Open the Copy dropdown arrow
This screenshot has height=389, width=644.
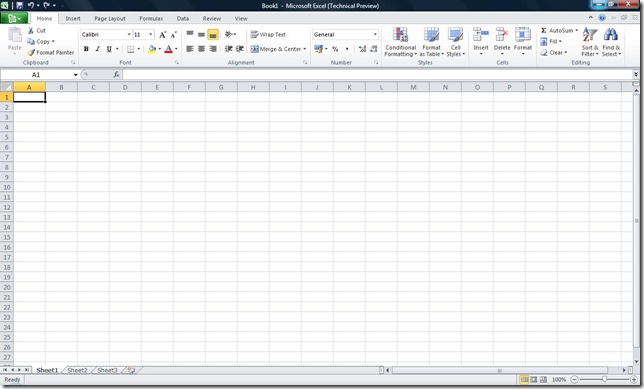click(53, 41)
